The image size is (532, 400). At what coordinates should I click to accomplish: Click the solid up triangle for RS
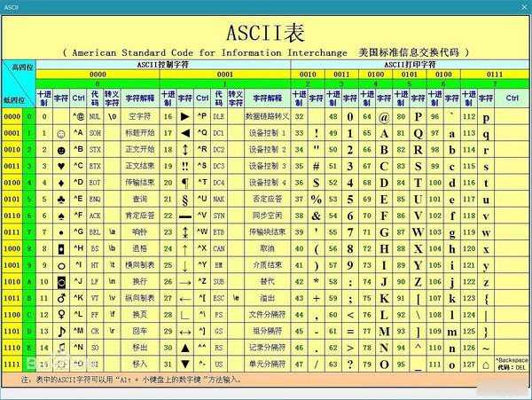pyautogui.click(x=185, y=347)
